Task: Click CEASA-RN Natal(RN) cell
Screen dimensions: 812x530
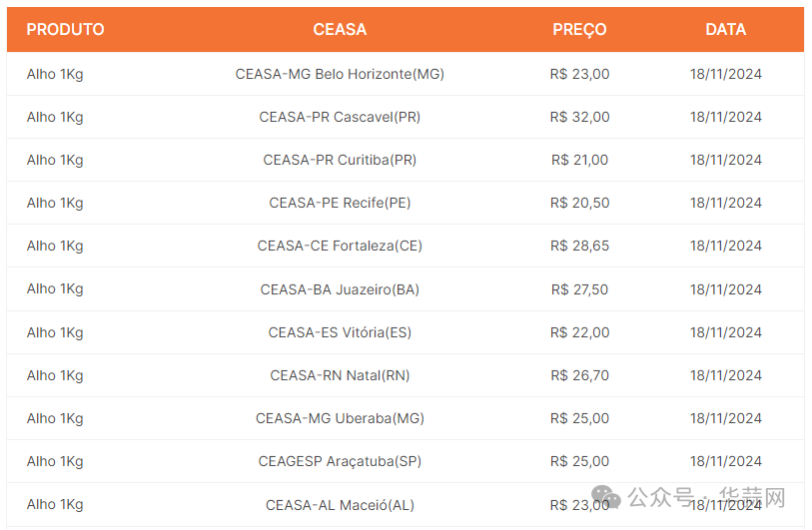Action: 340,375
